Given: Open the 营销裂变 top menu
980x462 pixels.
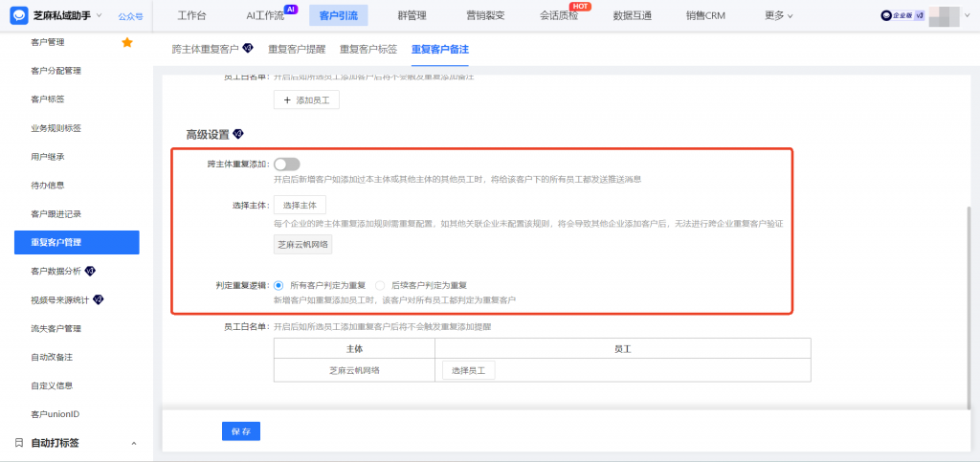Looking at the screenshot, I should pyautogui.click(x=485, y=15).
